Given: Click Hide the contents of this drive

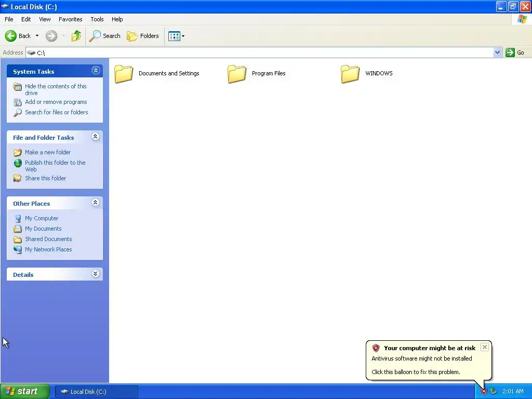Looking at the screenshot, I should click(x=56, y=89).
